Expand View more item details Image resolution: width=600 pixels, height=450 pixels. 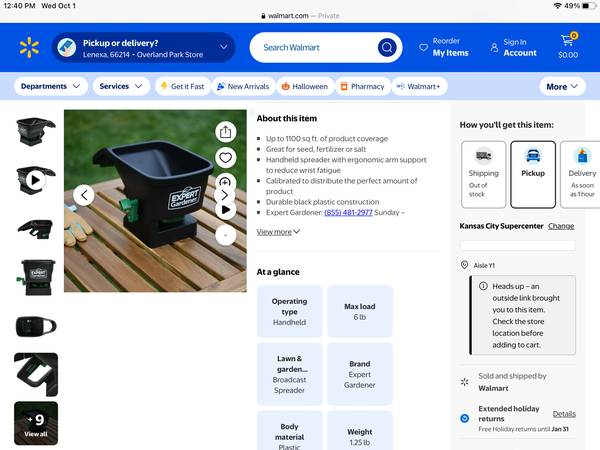pos(278,232)
